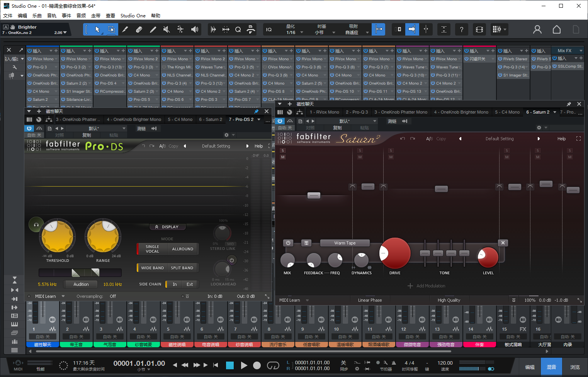Click the red Saturn DRIVE knob

point(394,253)
